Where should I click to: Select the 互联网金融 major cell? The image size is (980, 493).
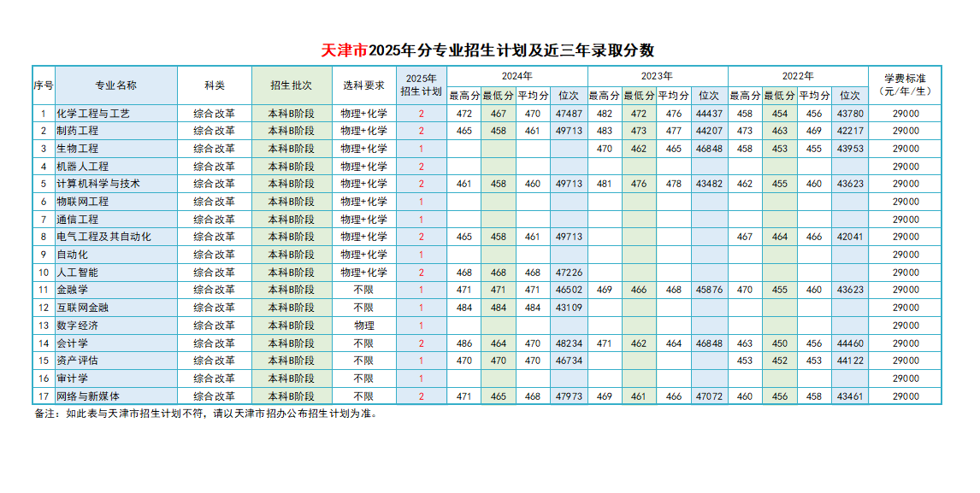point(83,308)
